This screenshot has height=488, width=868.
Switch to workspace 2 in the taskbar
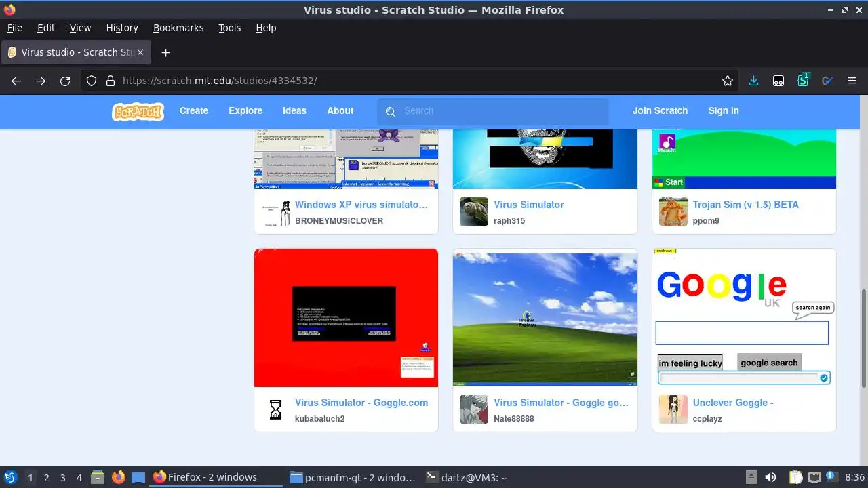pos(47,478)
